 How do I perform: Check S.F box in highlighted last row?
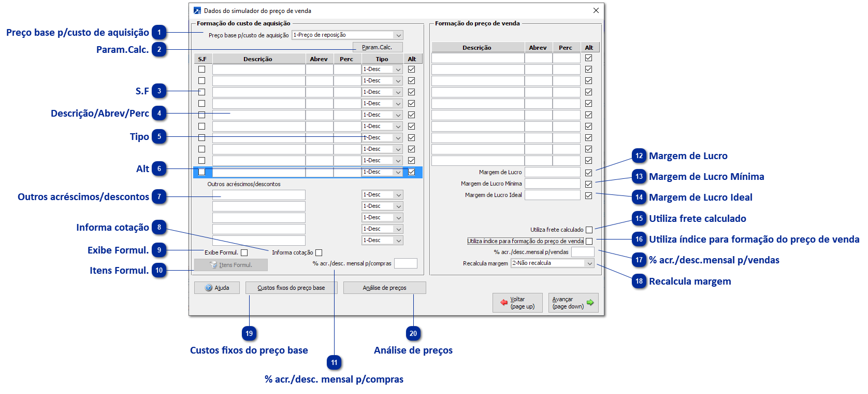[201, 172]
